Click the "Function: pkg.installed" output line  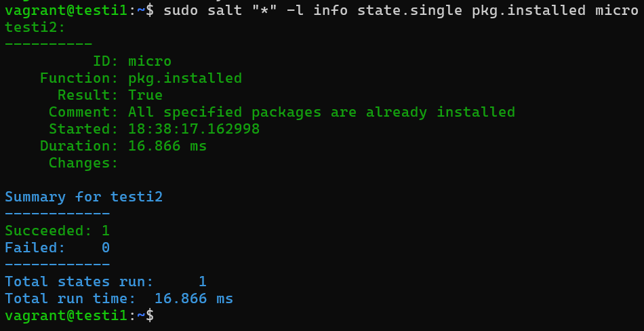(x=140, y=78)
